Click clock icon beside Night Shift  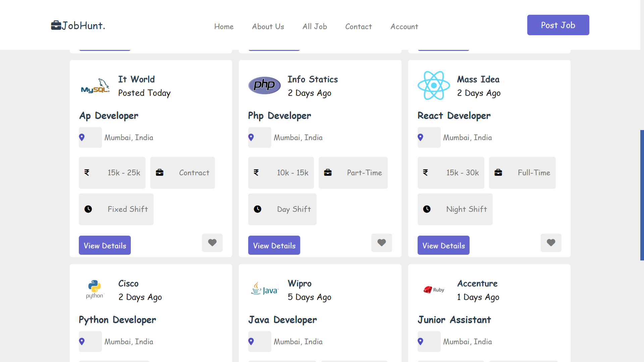click(427, 209)
